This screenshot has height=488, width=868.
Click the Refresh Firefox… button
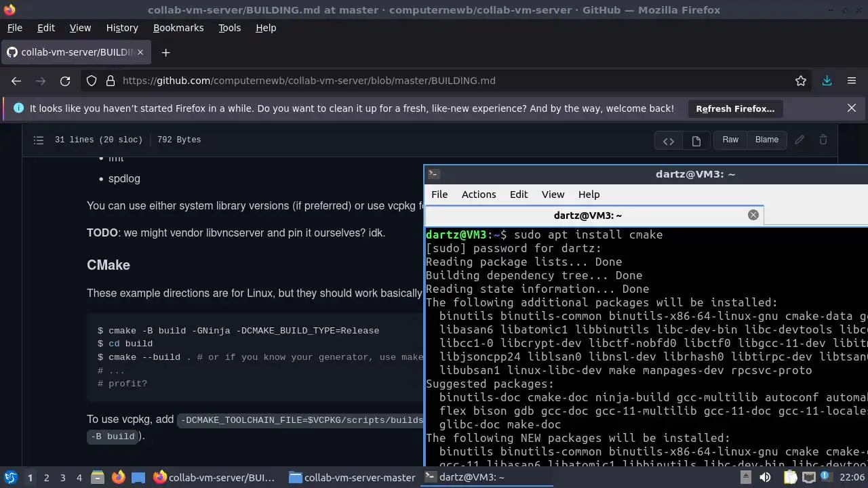point(735,108)
